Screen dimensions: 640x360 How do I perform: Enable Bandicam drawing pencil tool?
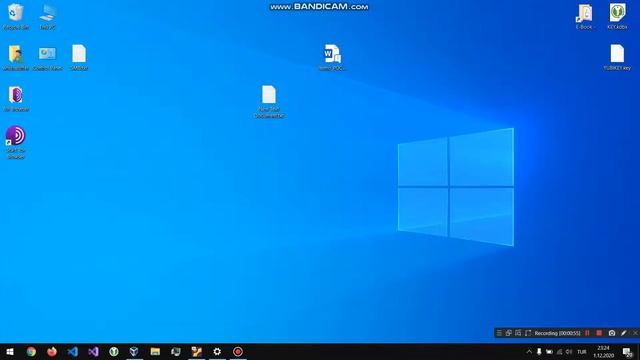[623, 333]
